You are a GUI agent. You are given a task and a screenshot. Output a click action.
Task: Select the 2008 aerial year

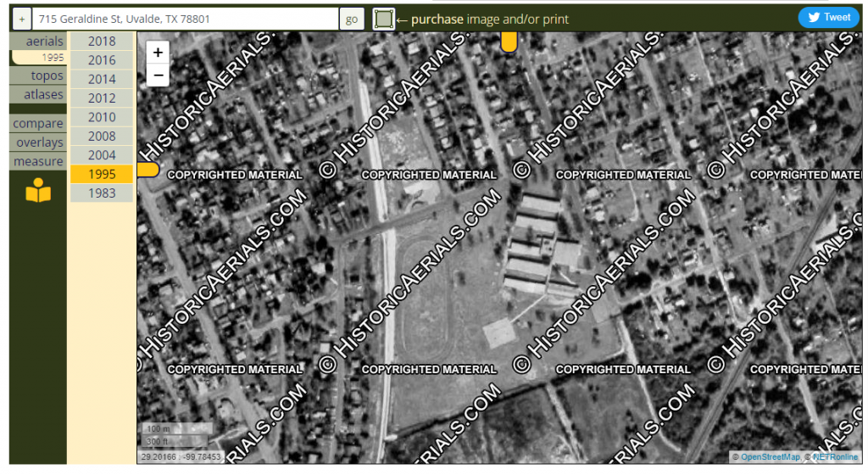point(102,137)
